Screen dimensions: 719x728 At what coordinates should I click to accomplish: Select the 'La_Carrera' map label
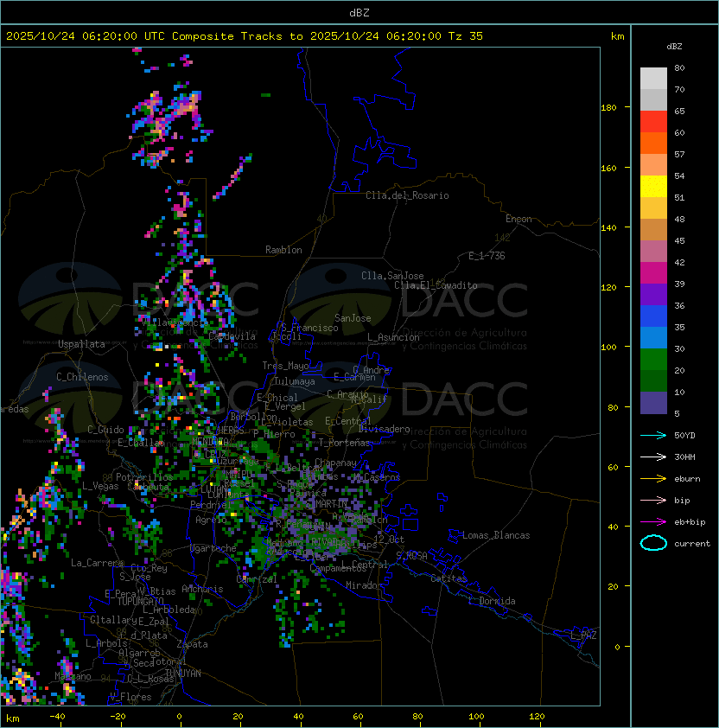click(x=97, y=563)
